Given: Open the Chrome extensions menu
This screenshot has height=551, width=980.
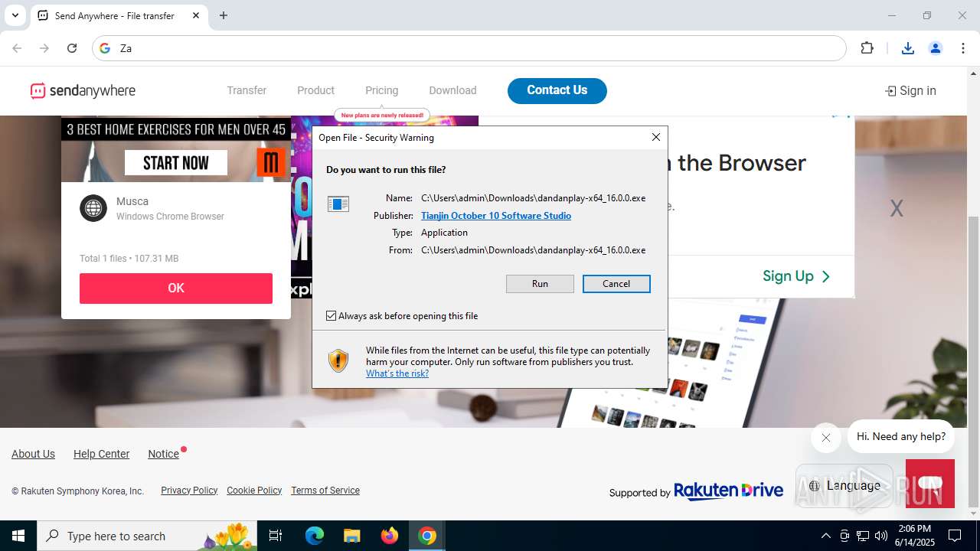Looking at the screenshot, I should [867, 48].
